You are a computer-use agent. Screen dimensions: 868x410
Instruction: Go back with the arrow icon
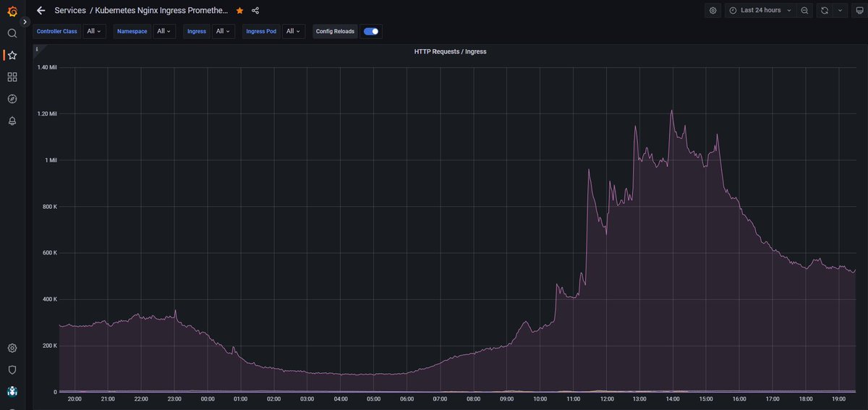click(x=41, y=11)
